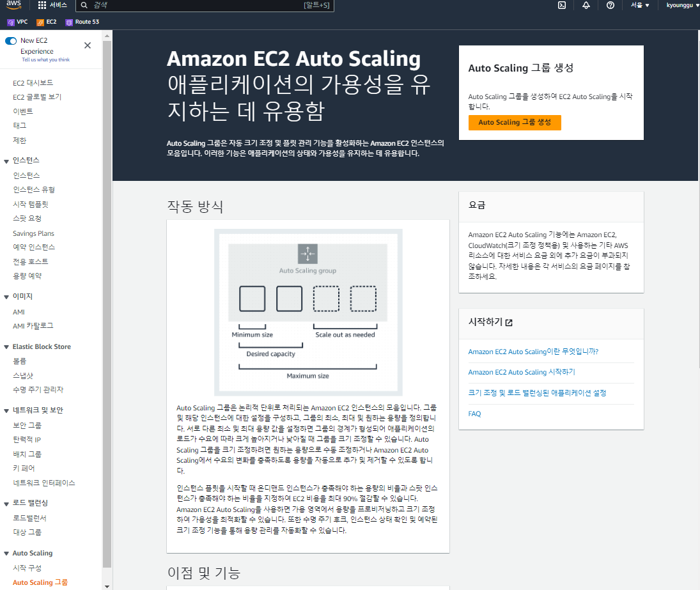Click the EC2 shortcut icon
The width and height of the screenshot is (700, 590).
tap(40, 22)
